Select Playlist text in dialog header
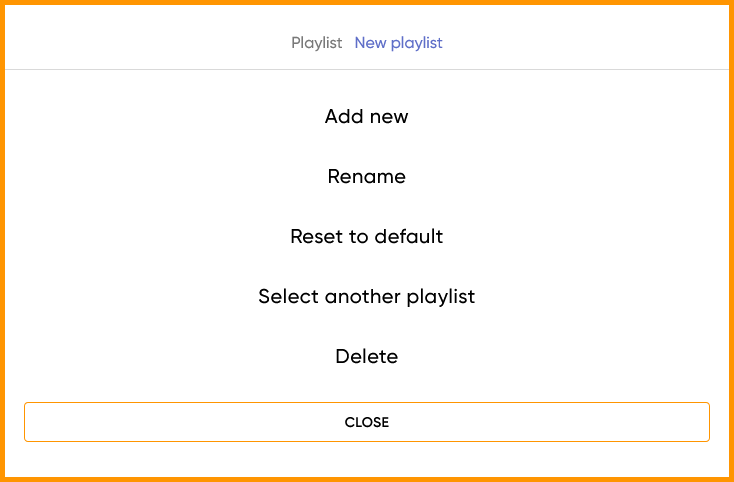Viewport: 734px width, 482px height. pos(316,43)
